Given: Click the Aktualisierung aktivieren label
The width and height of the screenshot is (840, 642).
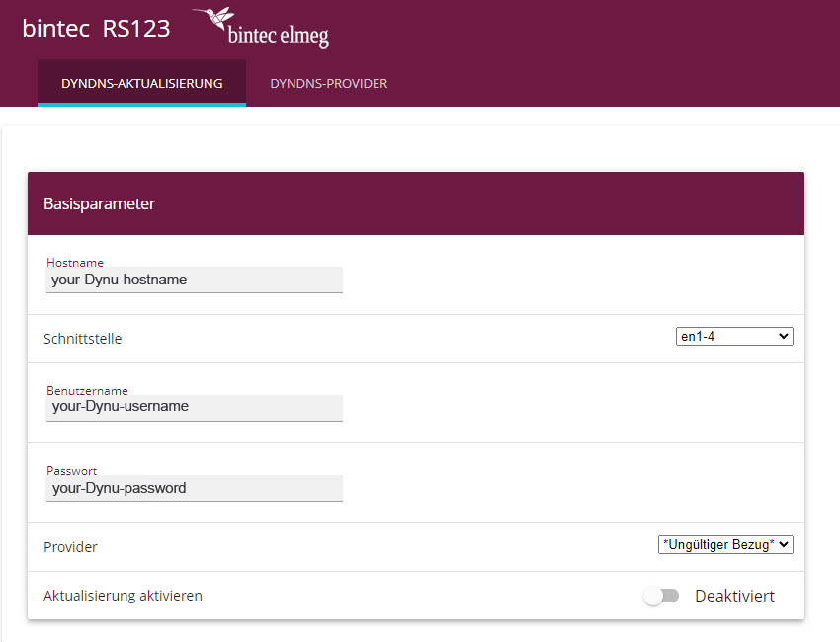Looking at the screenshot, I should [123, 596].
